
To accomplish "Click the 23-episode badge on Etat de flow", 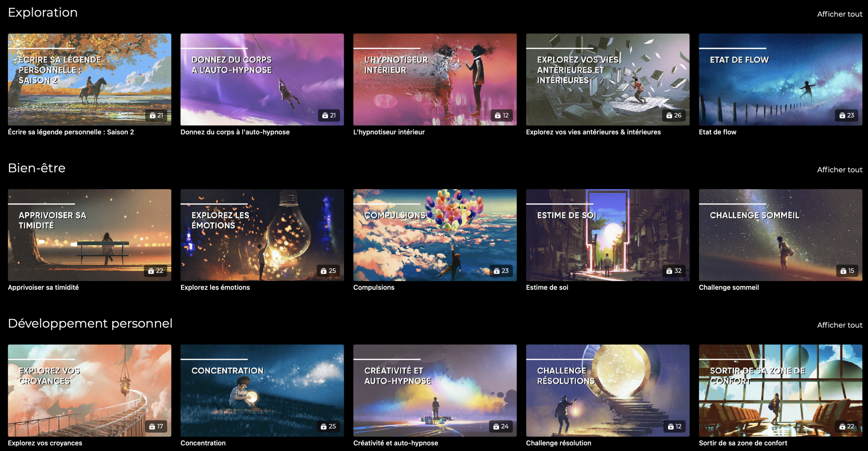I will click(846, 116).
